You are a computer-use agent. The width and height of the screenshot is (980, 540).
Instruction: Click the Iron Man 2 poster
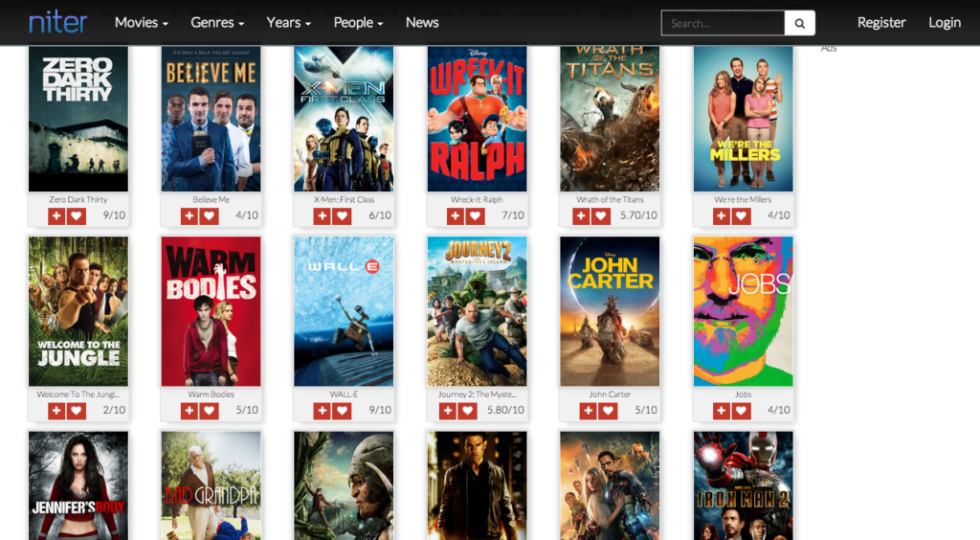coord(743,485)
